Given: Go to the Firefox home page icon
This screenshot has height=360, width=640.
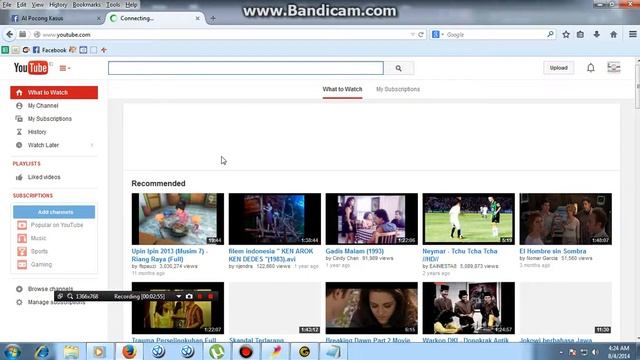Looking at the screenshot, I should click(613, 35).
